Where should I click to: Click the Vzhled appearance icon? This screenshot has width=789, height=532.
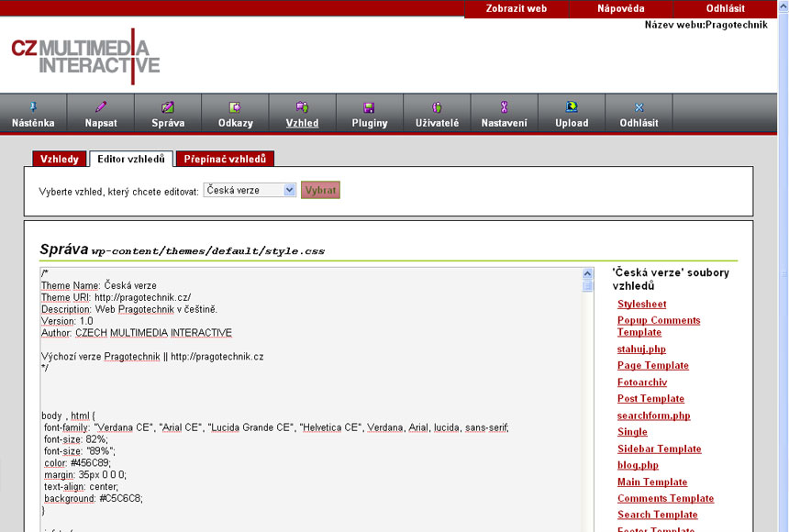(302, 106)
